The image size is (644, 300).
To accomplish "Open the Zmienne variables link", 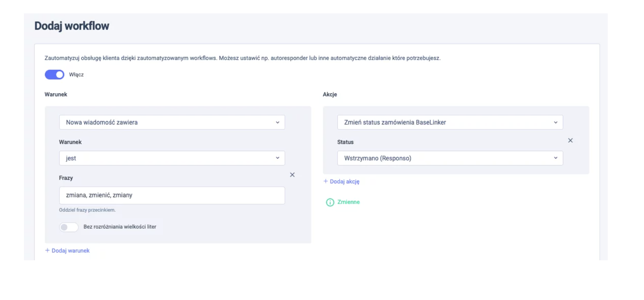I will tap(348, 202).
